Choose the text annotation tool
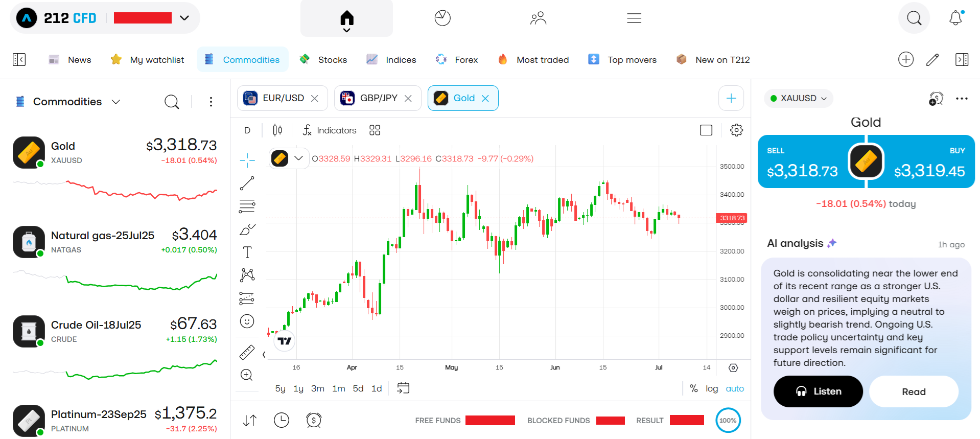The height and width of the screenshot is (439, 980). 247,252
